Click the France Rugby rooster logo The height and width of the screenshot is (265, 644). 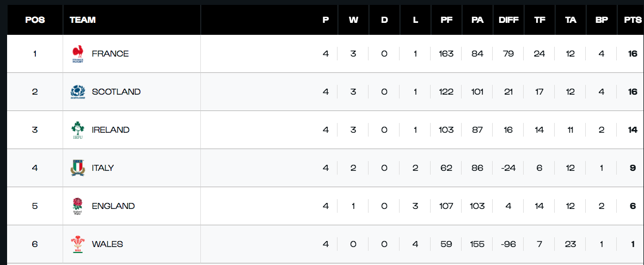coord(78,54)
